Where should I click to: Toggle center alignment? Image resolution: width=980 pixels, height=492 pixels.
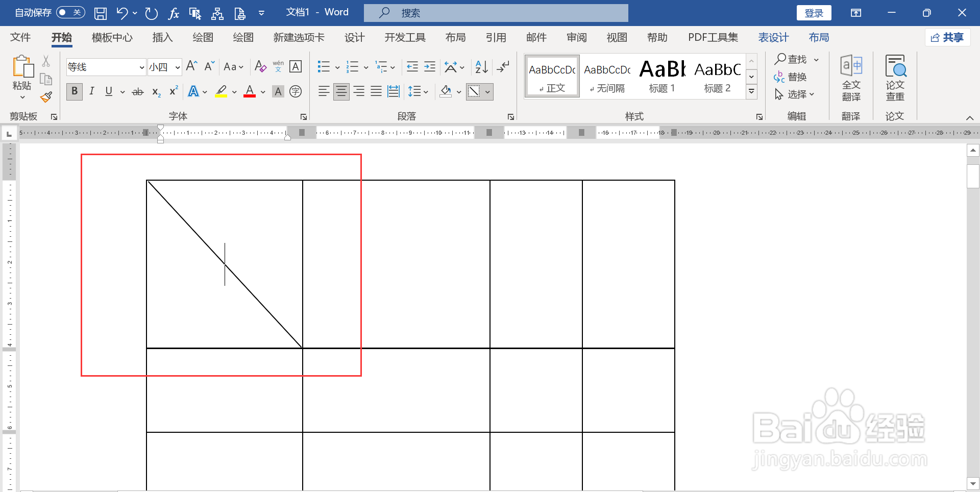341,91
